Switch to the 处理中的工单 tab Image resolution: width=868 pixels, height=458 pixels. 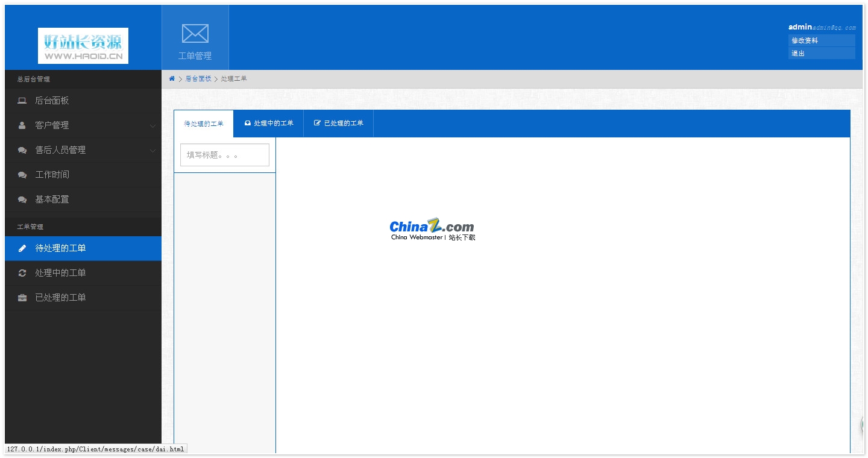pos(269,124)
